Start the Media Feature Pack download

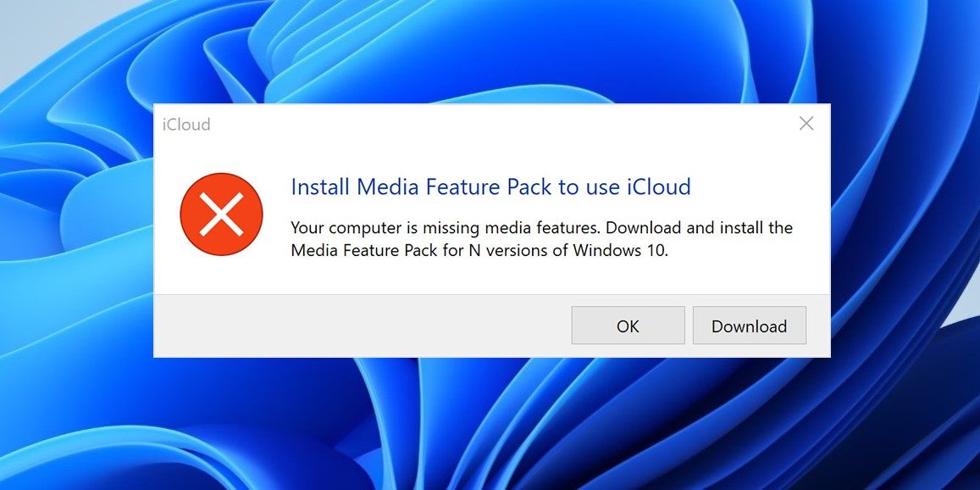(x=749, y=326)
